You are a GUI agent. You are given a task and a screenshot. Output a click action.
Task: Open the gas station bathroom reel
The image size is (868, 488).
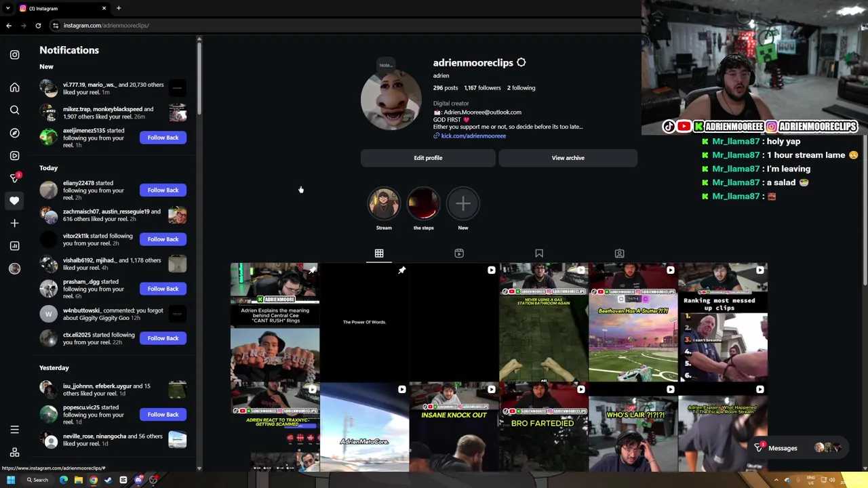[543, 323]
